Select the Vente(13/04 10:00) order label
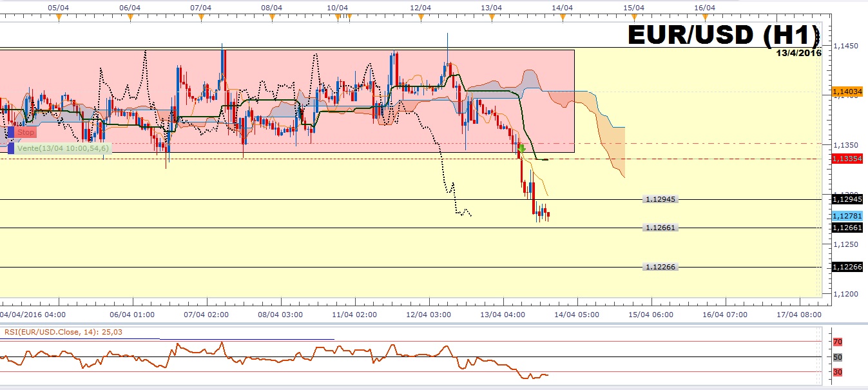Screen dimensions: 868x390 [x=63, y=148]
